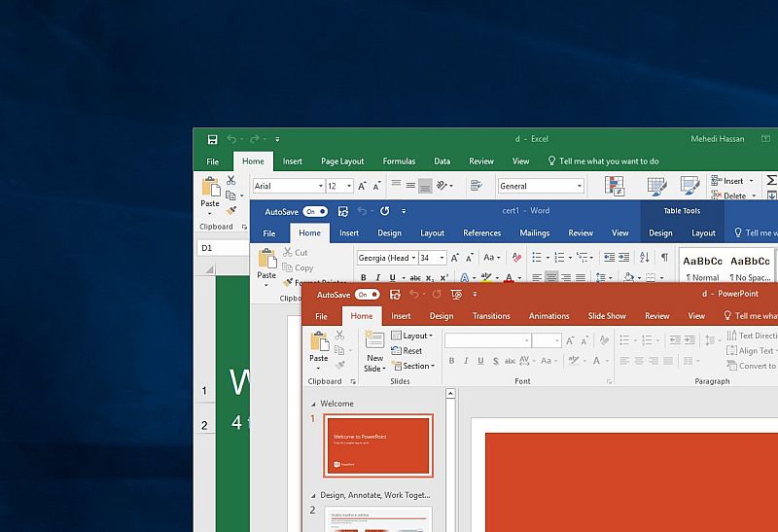This screenshot has height=532, width=778.
Task: Switch to the Formulas tab in Excel
Action: tap(399, 161)
